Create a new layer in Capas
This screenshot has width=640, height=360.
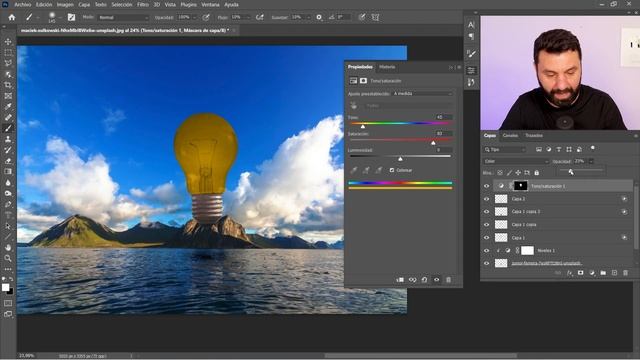tap(614, 273)
